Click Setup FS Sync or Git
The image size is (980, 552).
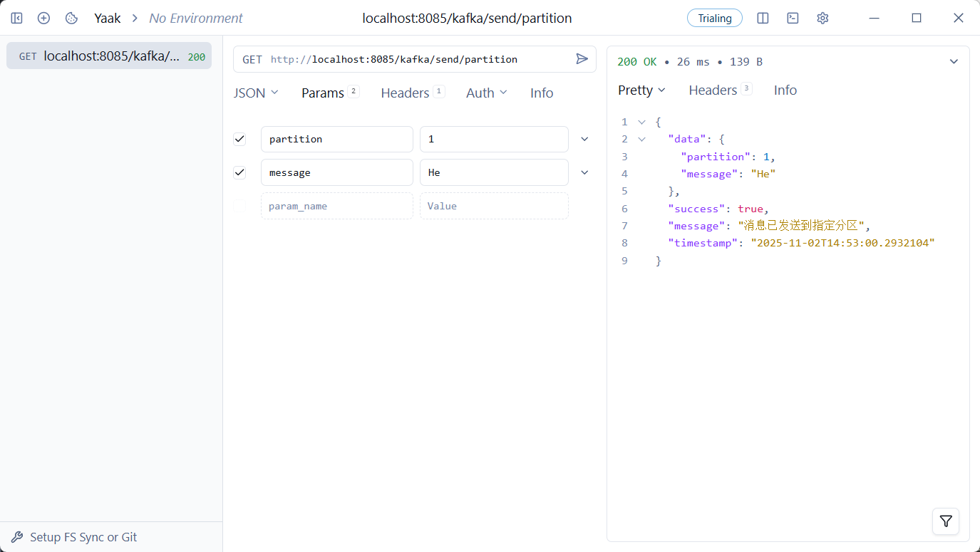pyautogui.click(x=83, y=537)
